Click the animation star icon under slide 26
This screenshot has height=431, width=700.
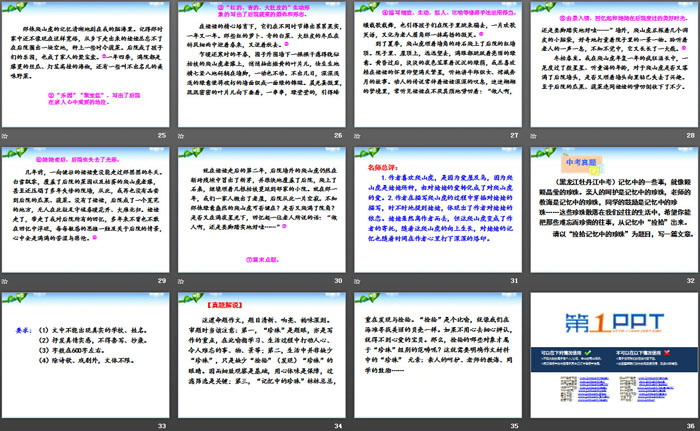coord(181,136)
